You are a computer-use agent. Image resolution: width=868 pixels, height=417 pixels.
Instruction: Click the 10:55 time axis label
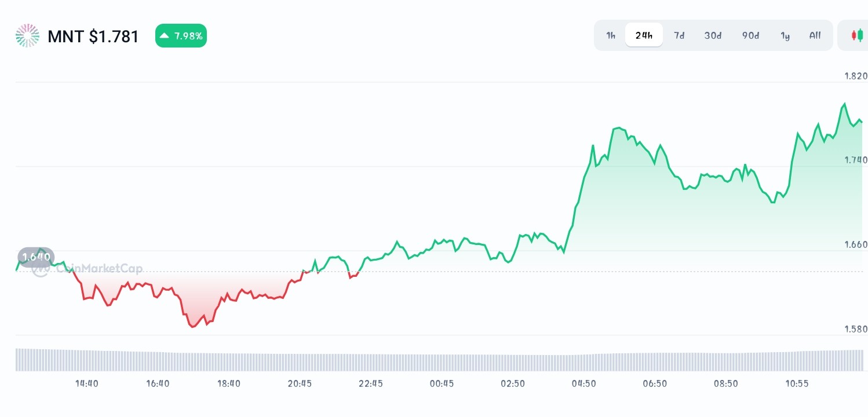(797, 383)
